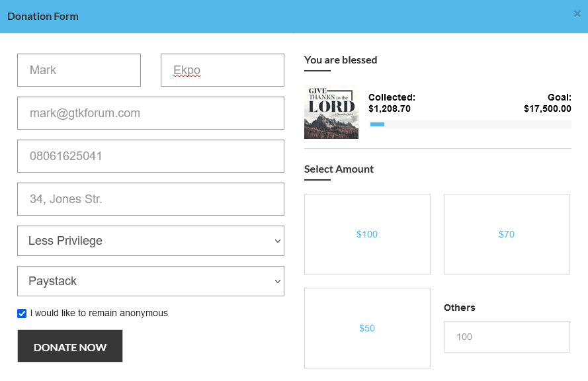
Task: Pick the $50 donation amount
Action: point(367,328)
